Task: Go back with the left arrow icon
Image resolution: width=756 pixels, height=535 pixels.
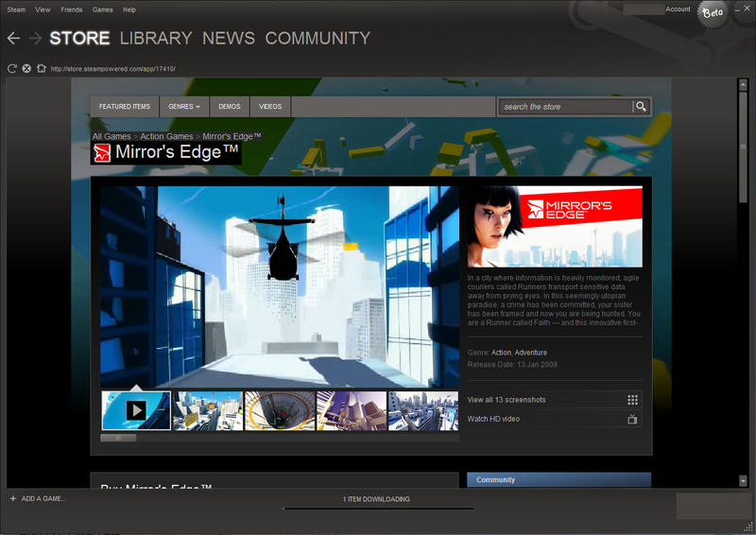Action: [x=13, y=38]
